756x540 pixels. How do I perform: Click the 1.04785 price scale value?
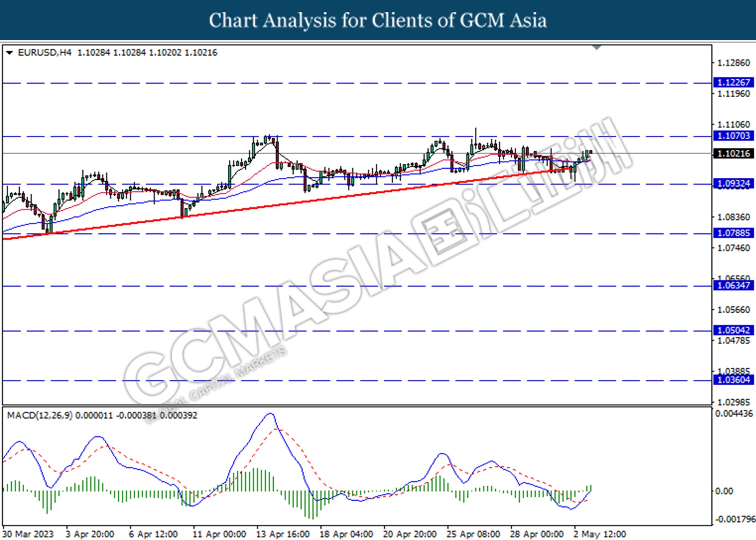[x=734, y=341]
